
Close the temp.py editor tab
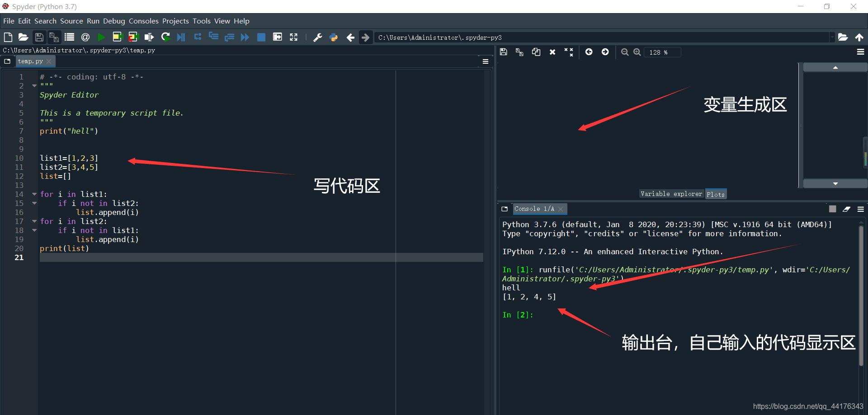49,61
